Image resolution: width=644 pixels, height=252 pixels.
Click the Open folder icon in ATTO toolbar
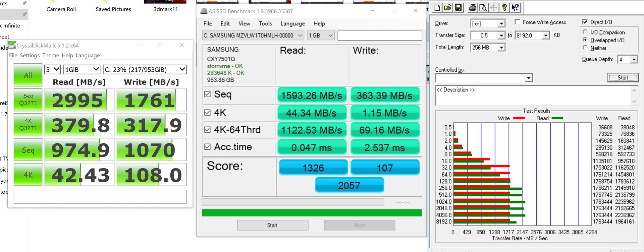coord(448,7)
